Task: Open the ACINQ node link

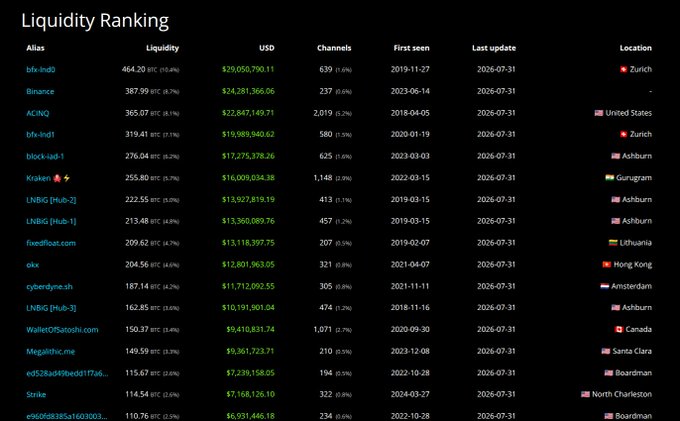Action: click(38, 113)
